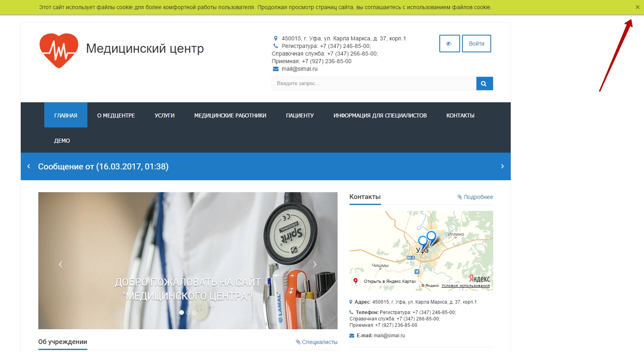644x352 pixels.
Task: Open the ГЛАВНАЯ menu item
Action: point(66,115)
